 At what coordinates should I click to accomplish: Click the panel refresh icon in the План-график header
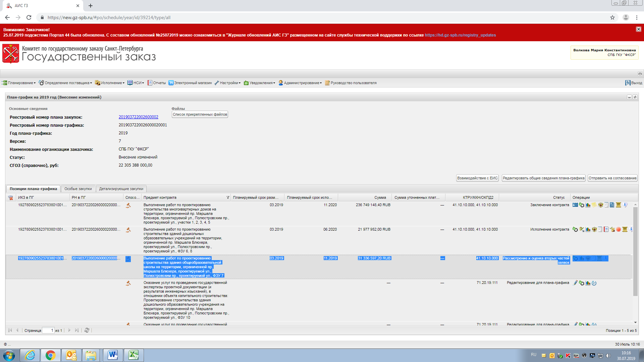[635, 97]
